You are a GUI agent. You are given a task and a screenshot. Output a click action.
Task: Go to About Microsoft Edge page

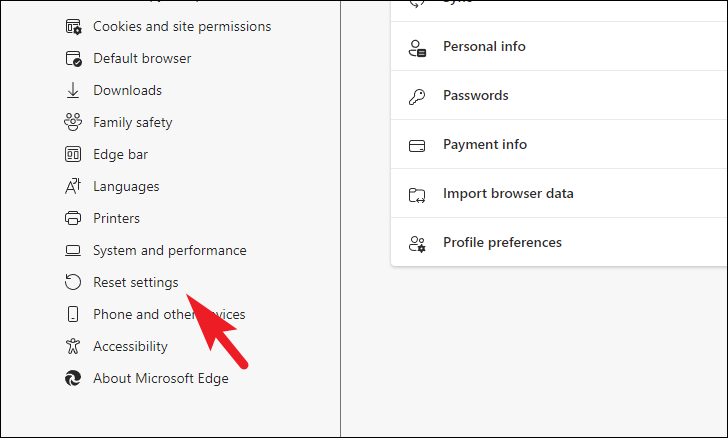pyautogui.click(x=160, y=378)
